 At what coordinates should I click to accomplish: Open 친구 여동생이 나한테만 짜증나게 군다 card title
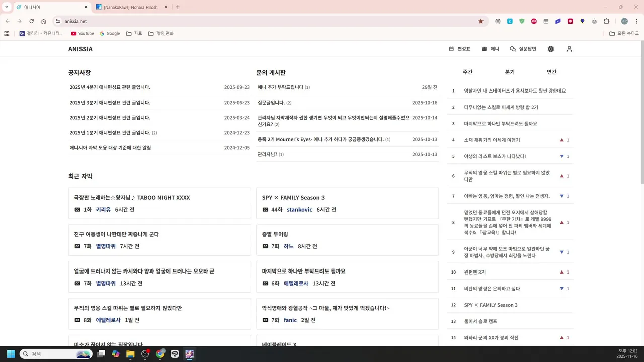117,234
